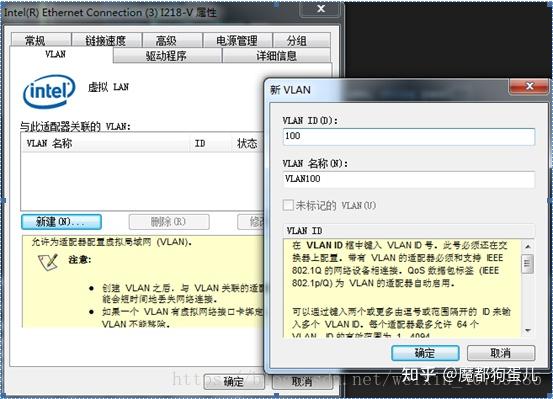Click the Intel logo icon

(x=49, y=91)
